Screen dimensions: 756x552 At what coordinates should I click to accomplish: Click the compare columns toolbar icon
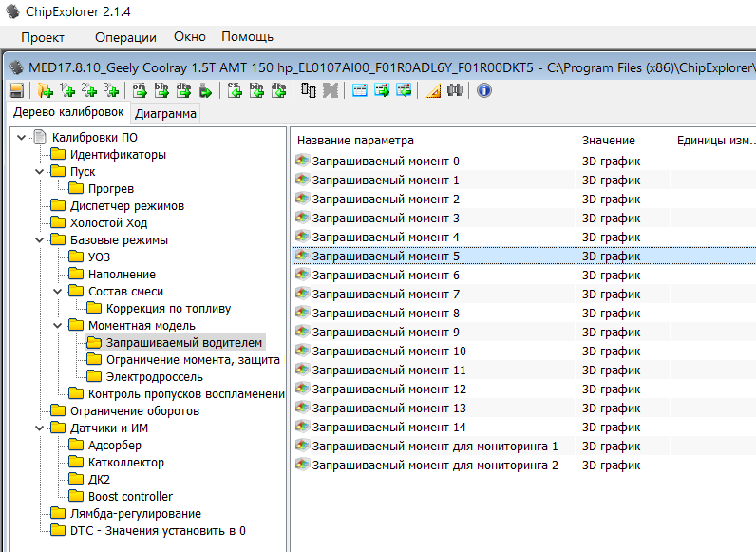309,90
